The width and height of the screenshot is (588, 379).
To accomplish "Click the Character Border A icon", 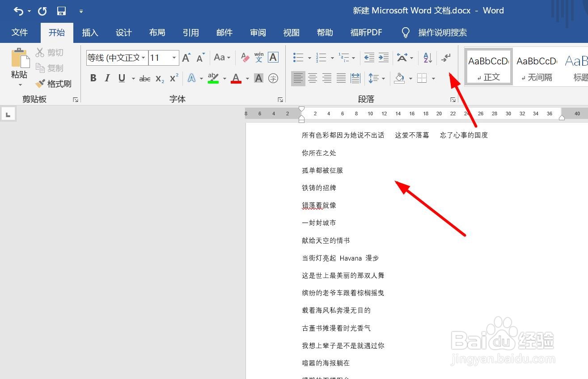I will (273, 57).
